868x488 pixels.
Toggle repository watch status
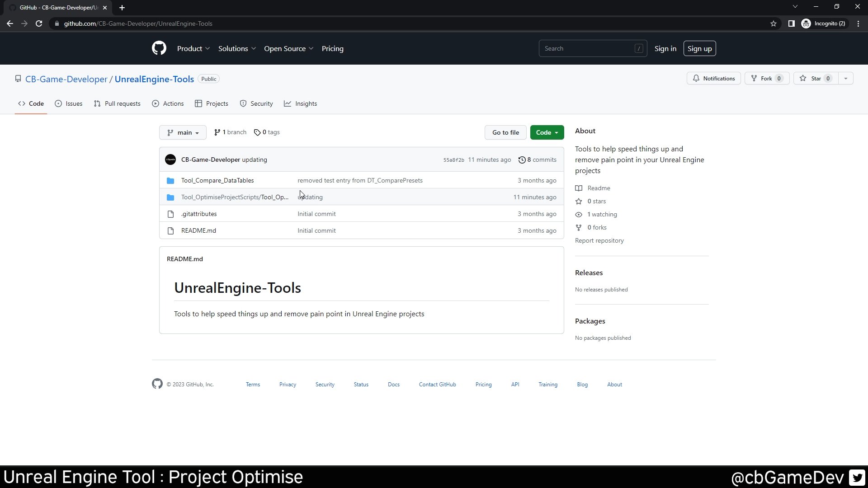pyautogui.click(x=715, y=78)
